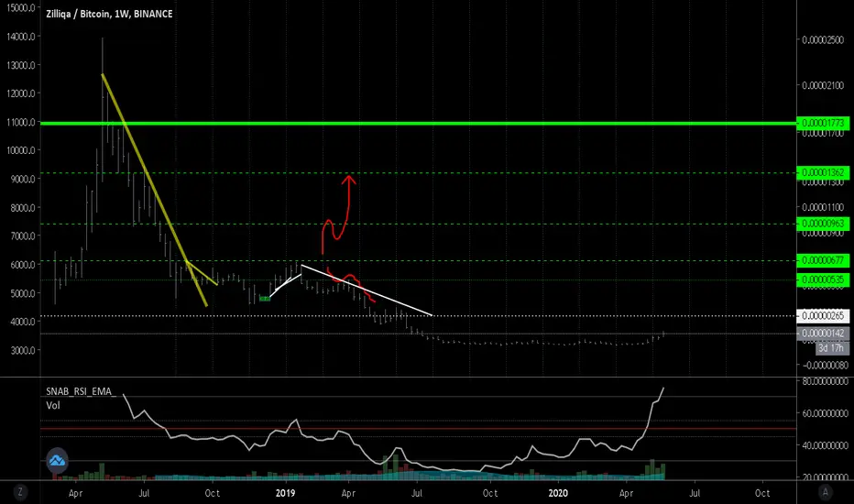Click the chart title Zilliqa / Bitcoin, 1W, BINANCE
Screen dimensions: 854x504
[x=109, y=14]
